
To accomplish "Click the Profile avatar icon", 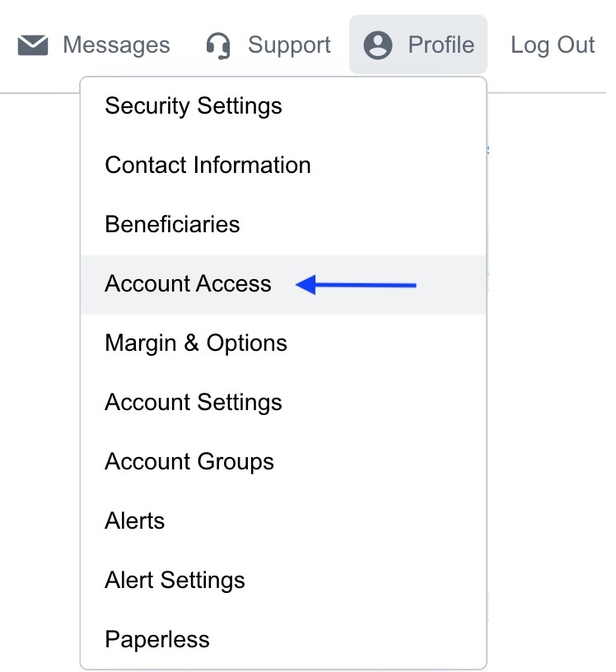I will point(378,44).
